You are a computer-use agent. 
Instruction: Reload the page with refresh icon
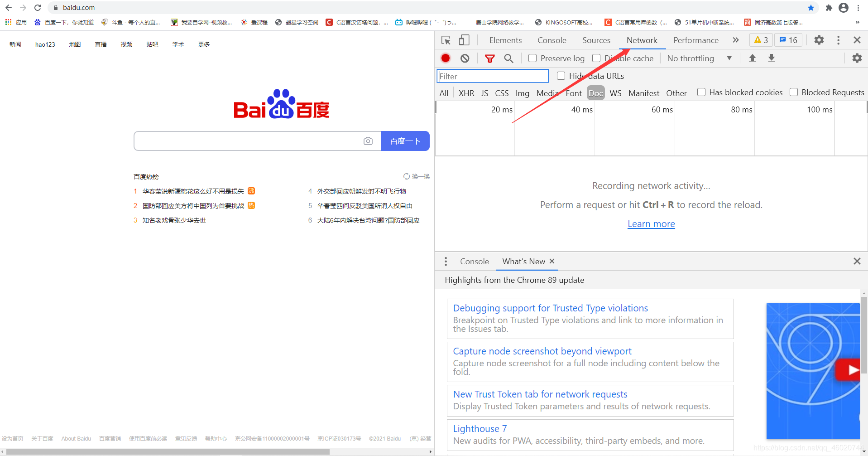(38, 8)
